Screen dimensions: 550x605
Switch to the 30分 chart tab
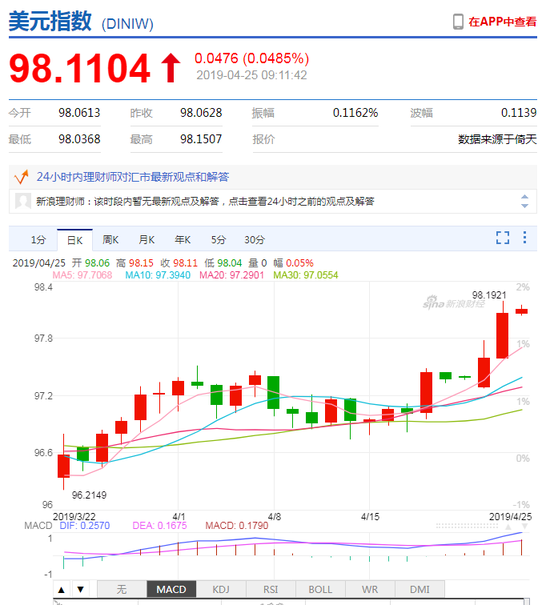[x=254, y=240]
